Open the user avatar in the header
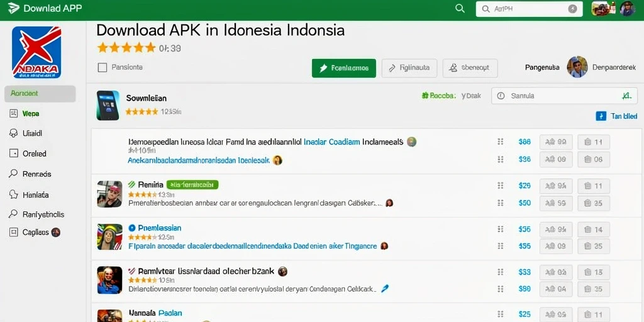The image size is (644, 322). click(x=627, y=8)
